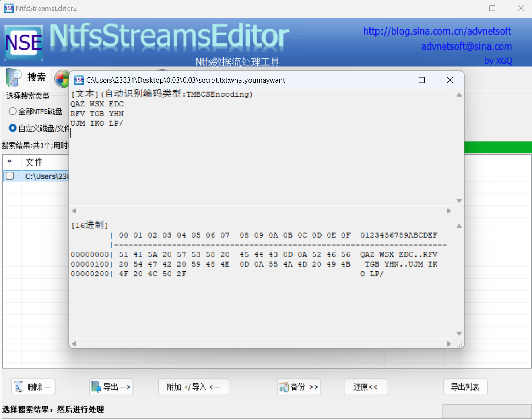Click the asterisk column header

click(x=10, y=162)
